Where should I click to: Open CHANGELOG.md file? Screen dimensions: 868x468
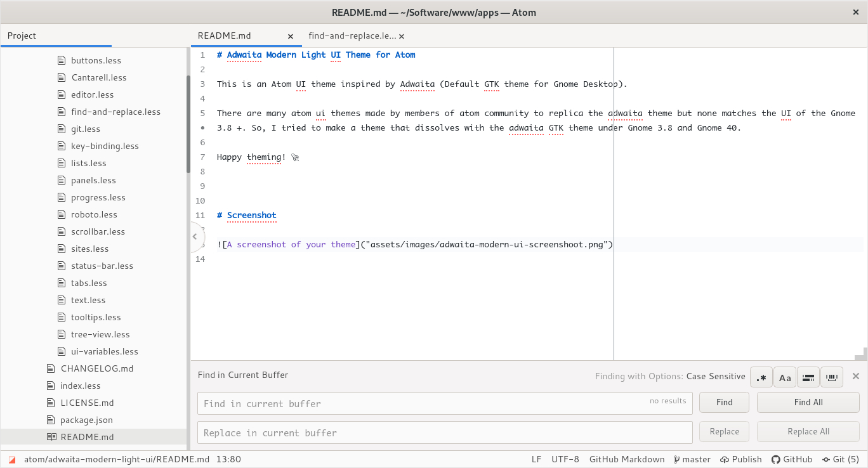(97, 368)
